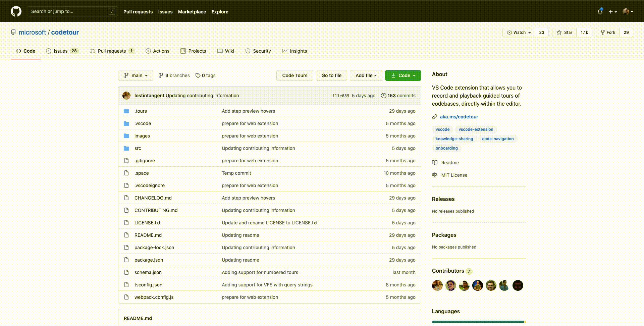Select the Code tab
Image resolution: width=644 pixels, height=326 pixels.
tap(25, 51)
